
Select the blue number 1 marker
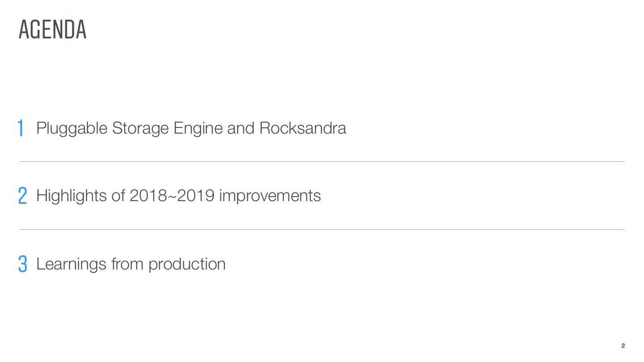[x=21, y=128]
